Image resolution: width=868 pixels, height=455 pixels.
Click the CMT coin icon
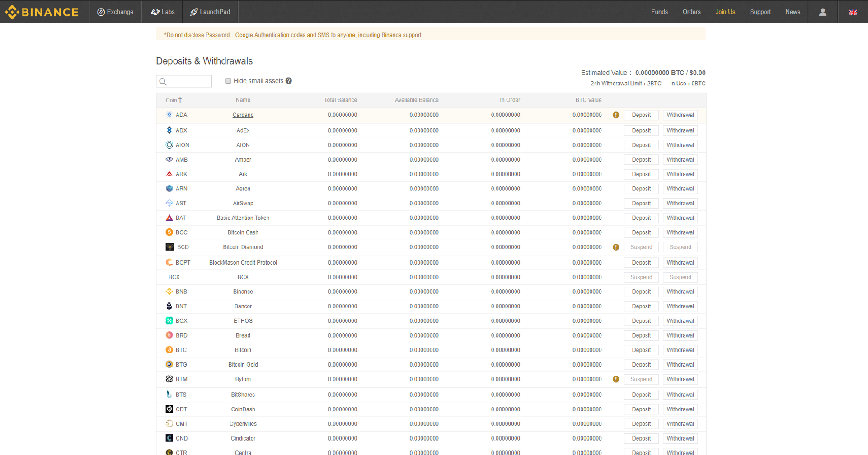coord(169,423)
